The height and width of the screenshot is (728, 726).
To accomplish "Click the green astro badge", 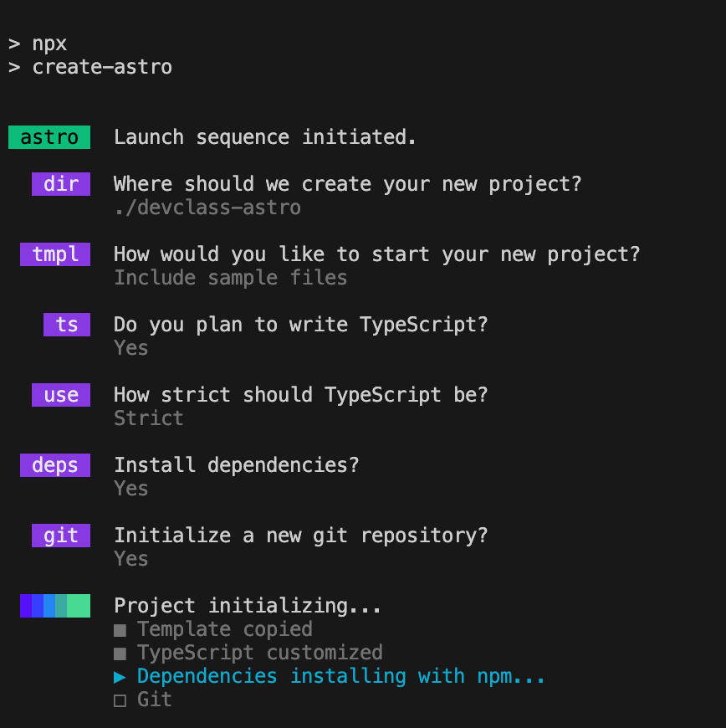I will [x=49, y=137].
